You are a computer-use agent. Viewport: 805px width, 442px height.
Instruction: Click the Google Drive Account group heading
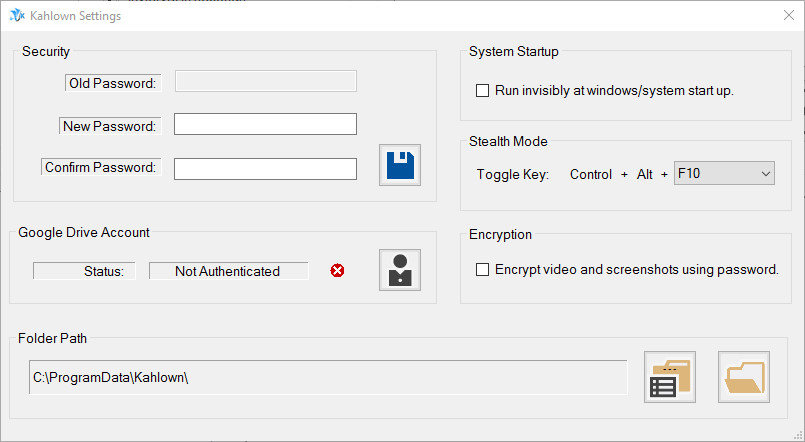pyautogui.click(x=84, y=233)
